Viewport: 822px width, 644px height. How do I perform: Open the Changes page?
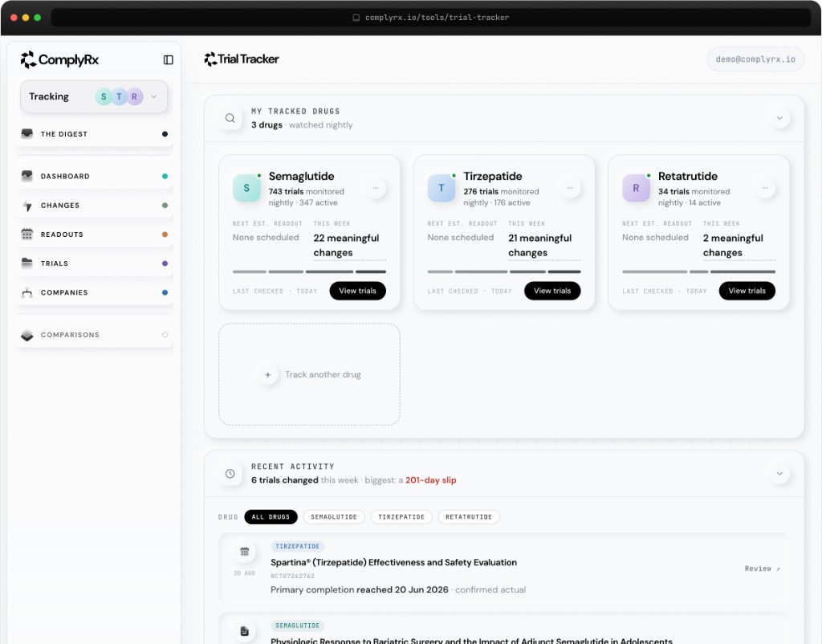tap(95, 206)
